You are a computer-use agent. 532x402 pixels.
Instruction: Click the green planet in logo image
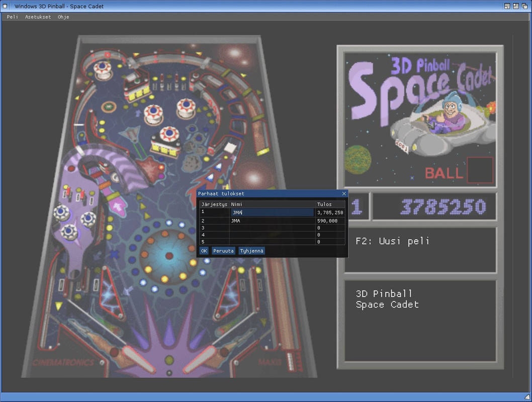pos(358,160)
